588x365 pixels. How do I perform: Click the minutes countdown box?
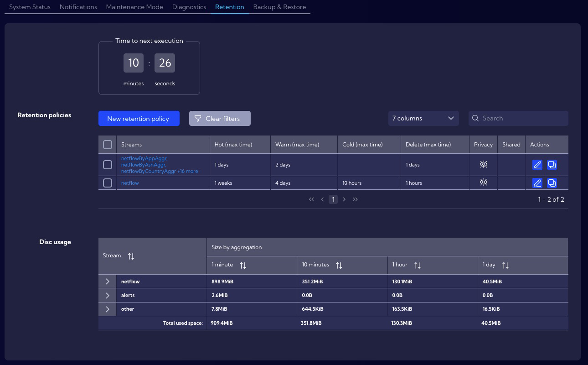pyautogui.click(x=134, y=63)
